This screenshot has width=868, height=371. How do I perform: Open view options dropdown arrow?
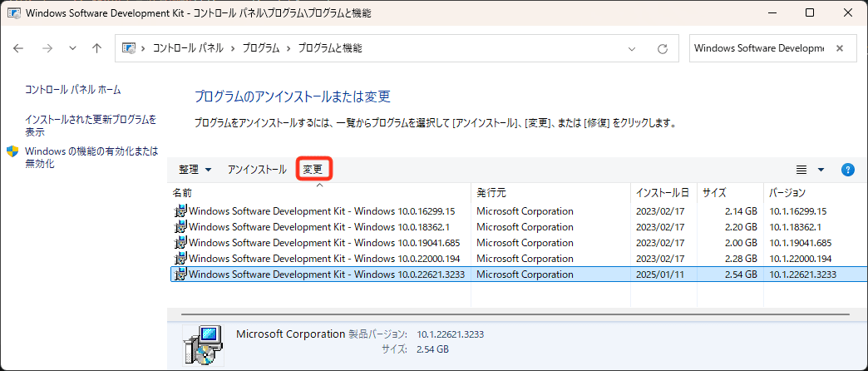pyautogui.click(x=821, y=170)
